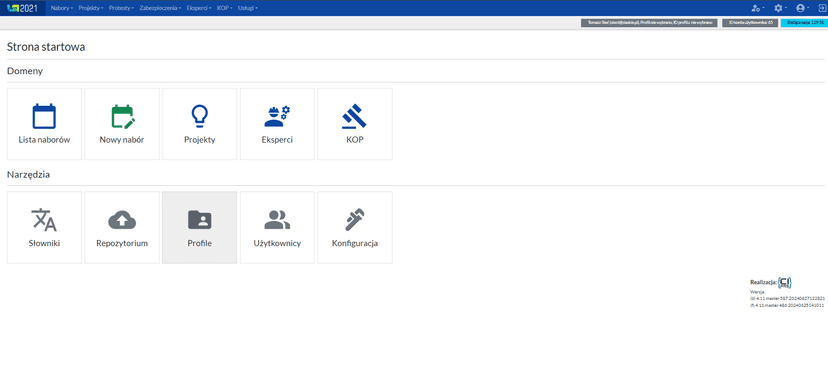The height and width of the screenshot is (387, 828).
Task: Click the logout icon in header
Action: click(821, 8)
